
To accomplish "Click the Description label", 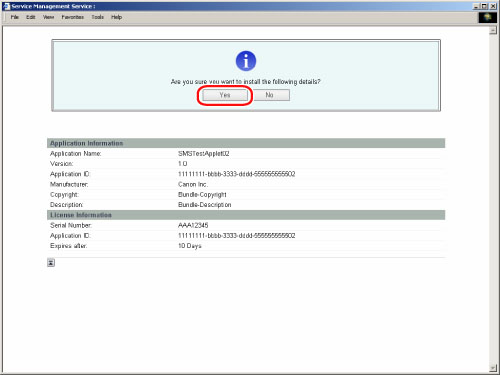I will (x=67, y=205).
